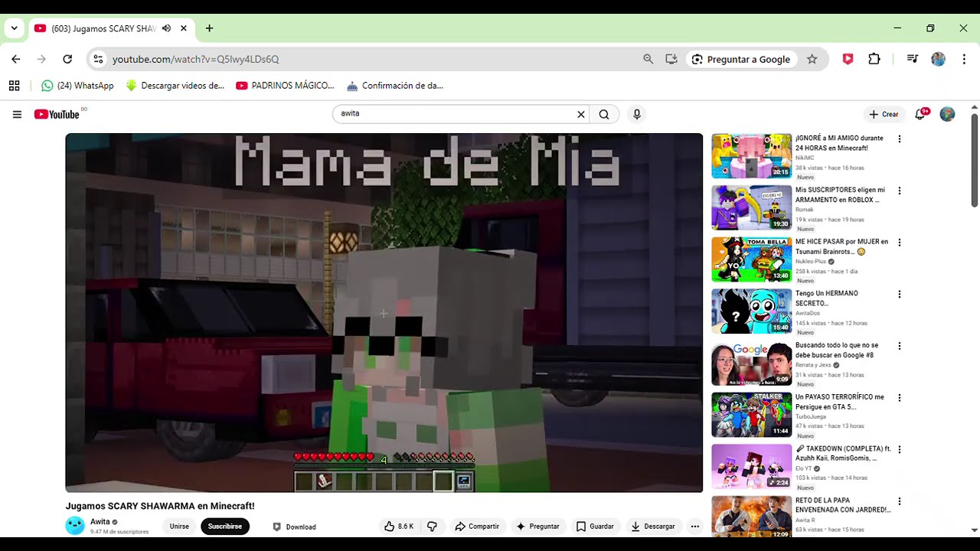The width and height of the screenshot is (980, 551).
Task: Click the Download extension button
Action: (x=294, y=527)
